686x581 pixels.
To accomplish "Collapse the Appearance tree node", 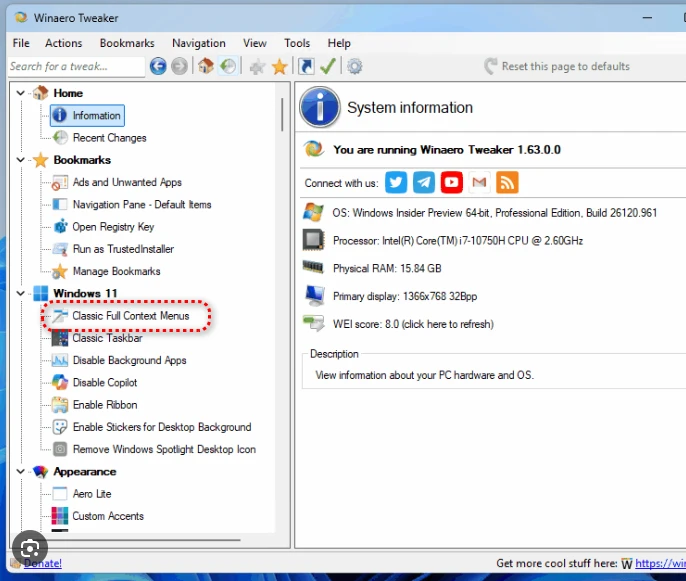I will point(20,471).
